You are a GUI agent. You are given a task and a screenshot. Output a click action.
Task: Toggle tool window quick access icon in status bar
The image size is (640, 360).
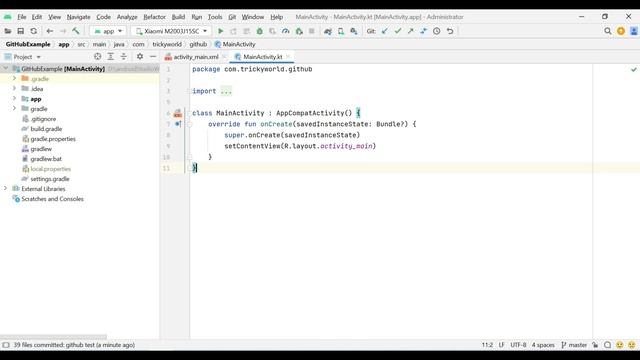pyautogui.click(x=6, y=345)
